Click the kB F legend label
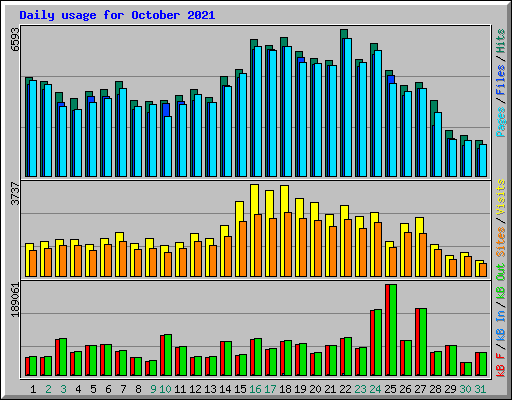 click(x=501, y=365)
